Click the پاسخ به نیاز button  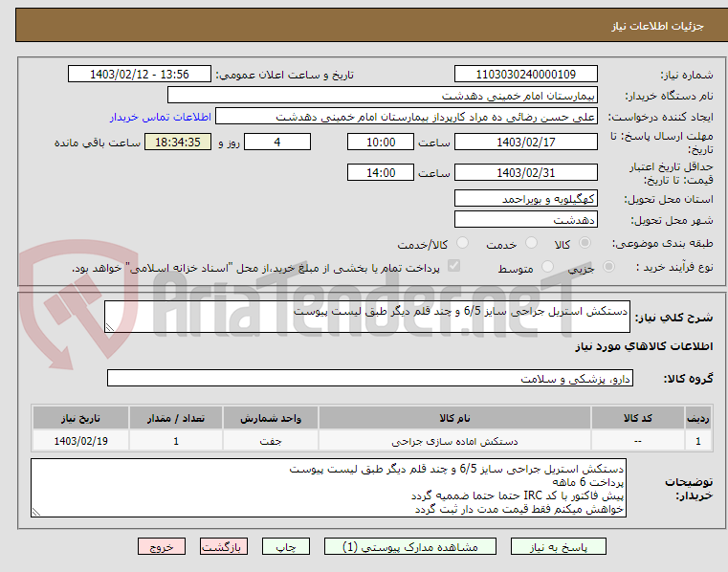[x=558, y=546]
